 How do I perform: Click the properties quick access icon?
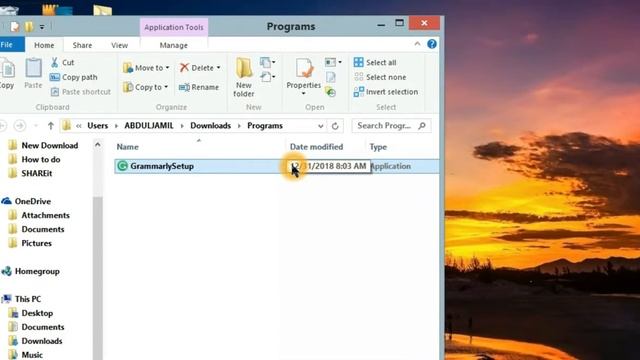click(x=15, y=27)
